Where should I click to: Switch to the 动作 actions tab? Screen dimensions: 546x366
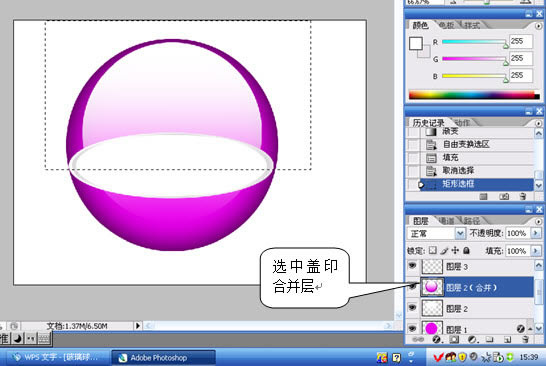(462, 123)
